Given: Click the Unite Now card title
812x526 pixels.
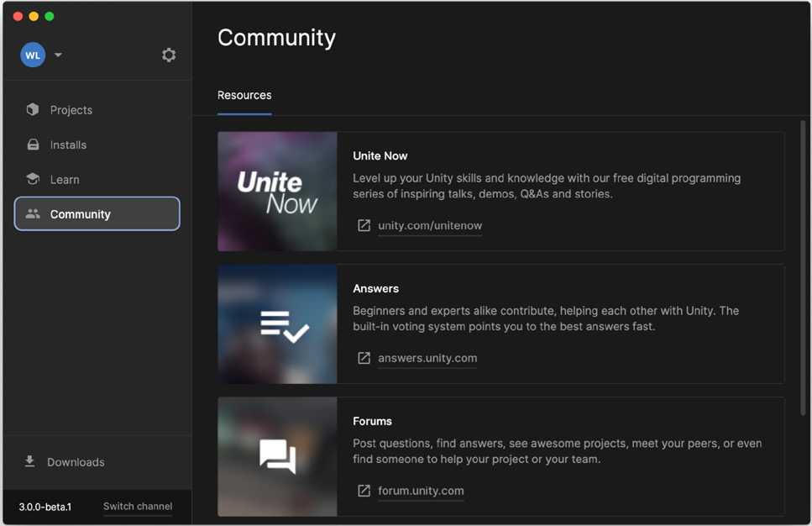Looking at the screenshot, I should click(x=380, y=156).
